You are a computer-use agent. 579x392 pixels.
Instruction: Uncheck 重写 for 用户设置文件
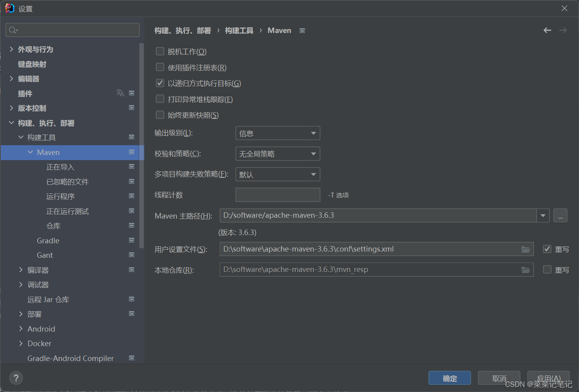[x=547, y=249]
